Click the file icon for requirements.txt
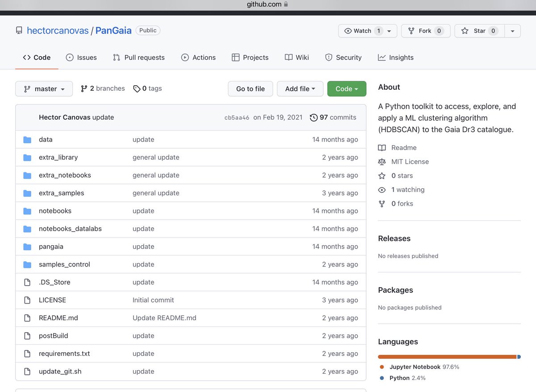This screenshot has height=392, width=536. click(x=27, y=354)
